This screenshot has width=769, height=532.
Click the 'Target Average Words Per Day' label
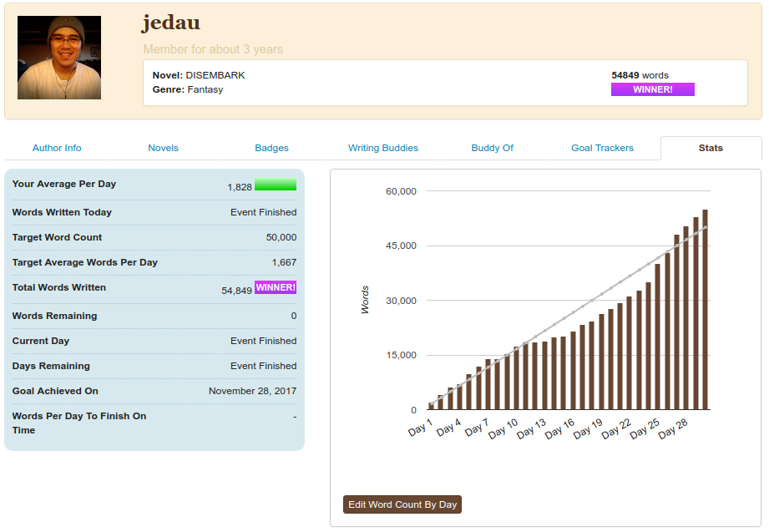click(x=85, y=262)
